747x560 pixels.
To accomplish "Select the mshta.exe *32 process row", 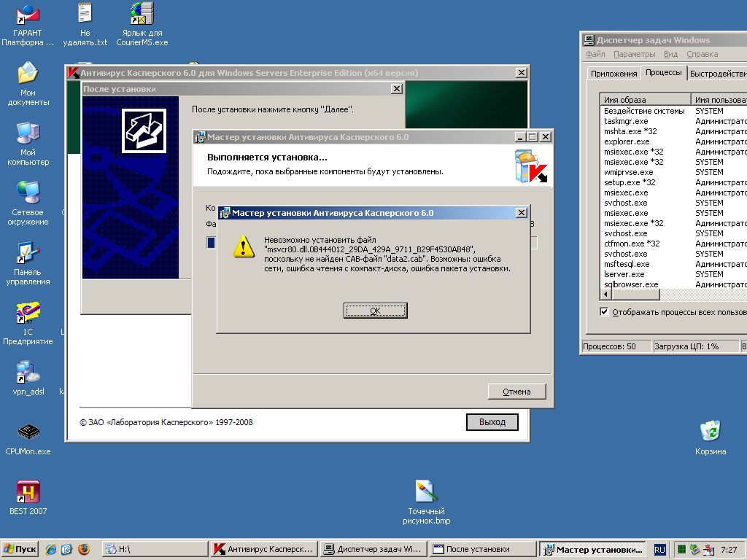I will pyautogui.click(x=673, y=131).
